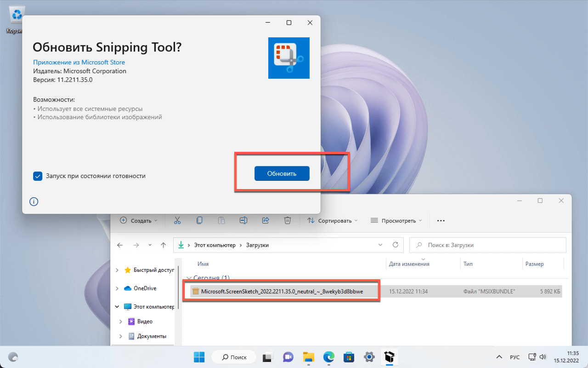Expand the OneDrive tree node
588x368 pixels.
pyautogui.click(x=118, y=288)
